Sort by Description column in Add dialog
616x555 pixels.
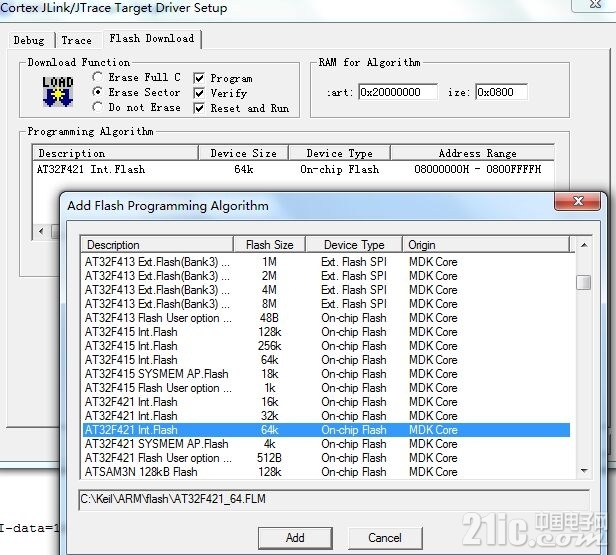pos(157,245)
